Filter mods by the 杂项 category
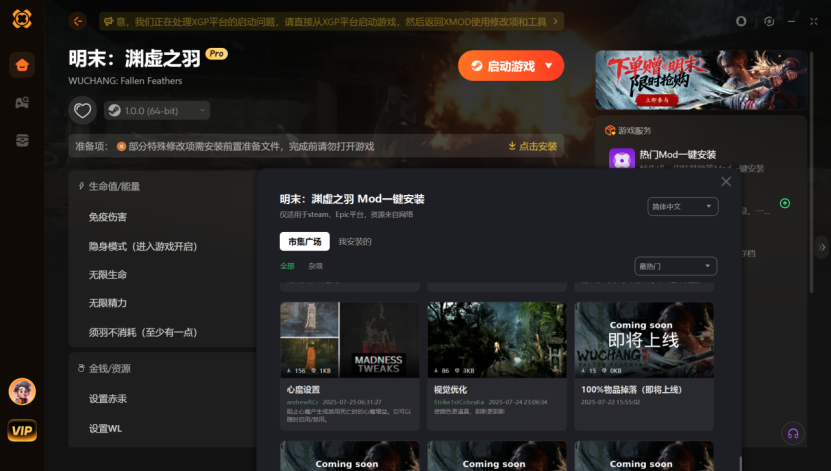 pos(315,266)
